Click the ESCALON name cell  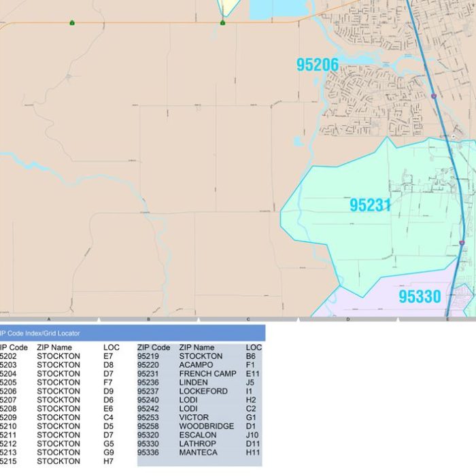click(198, 435)
